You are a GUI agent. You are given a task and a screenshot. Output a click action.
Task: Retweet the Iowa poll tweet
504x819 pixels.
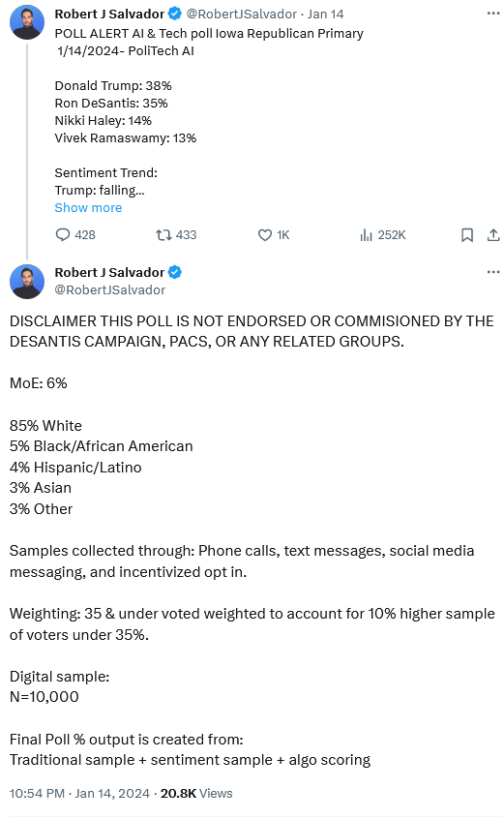176,235
